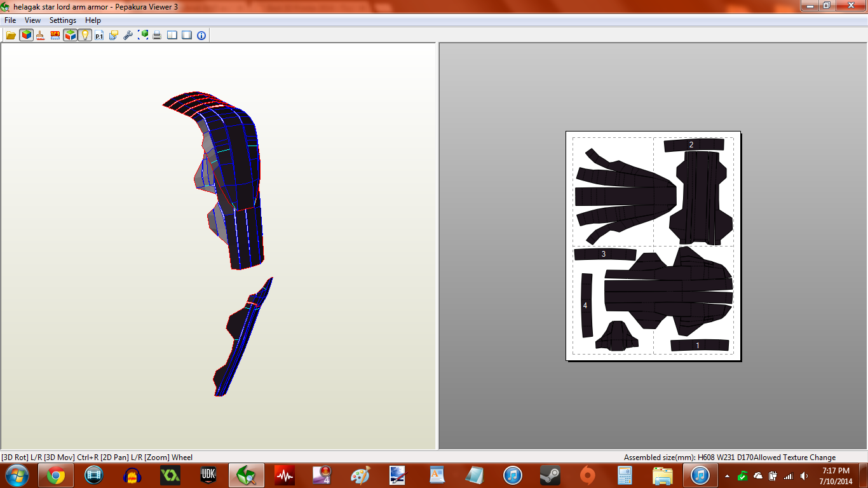Click the volume speaker tray icon
Viewport: 868px width, 488px height.
pyautogui.click(x=805, y=476)
